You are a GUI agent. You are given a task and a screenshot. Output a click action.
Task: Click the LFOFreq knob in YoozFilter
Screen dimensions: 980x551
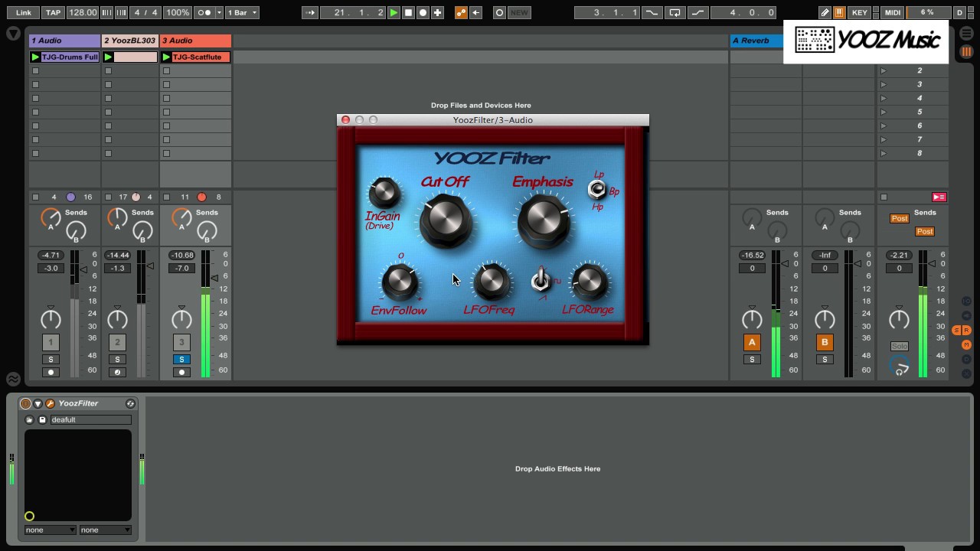pos(492,282)
